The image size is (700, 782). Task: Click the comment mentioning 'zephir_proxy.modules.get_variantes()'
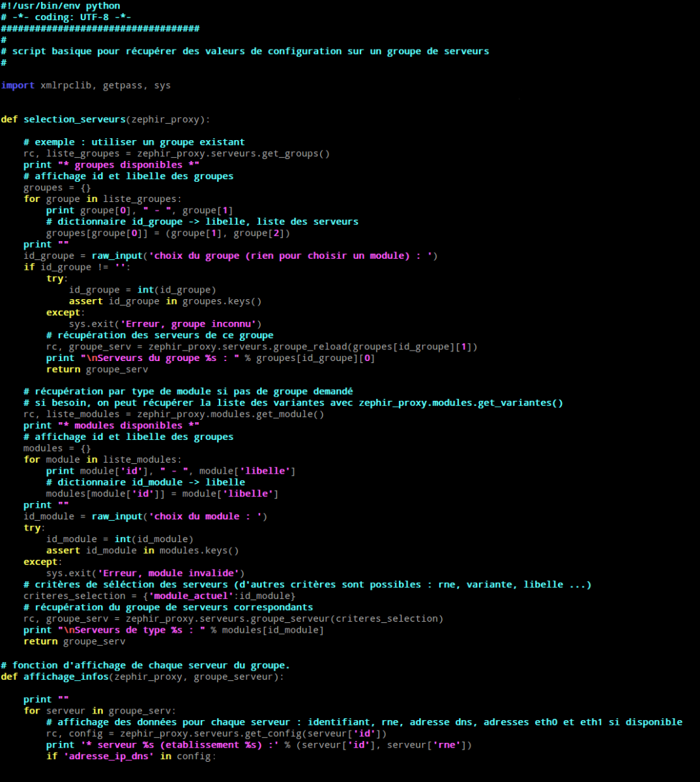tap(293, 403)
